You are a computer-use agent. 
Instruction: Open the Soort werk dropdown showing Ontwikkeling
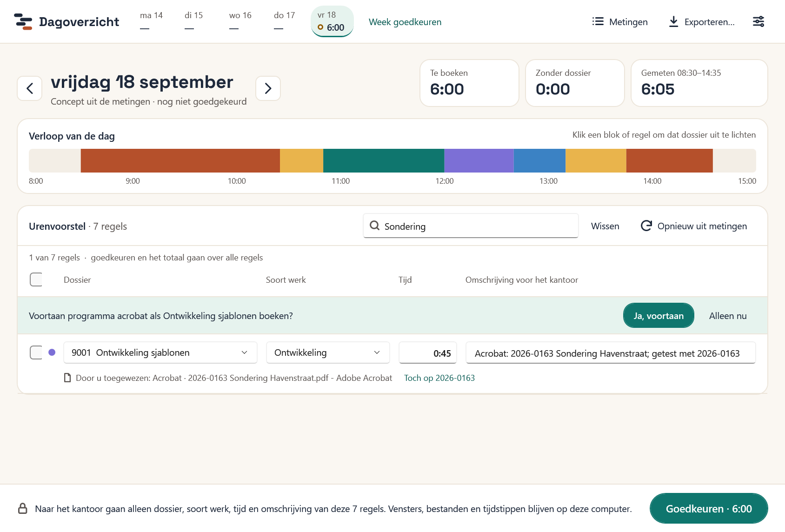pos(328,352)
